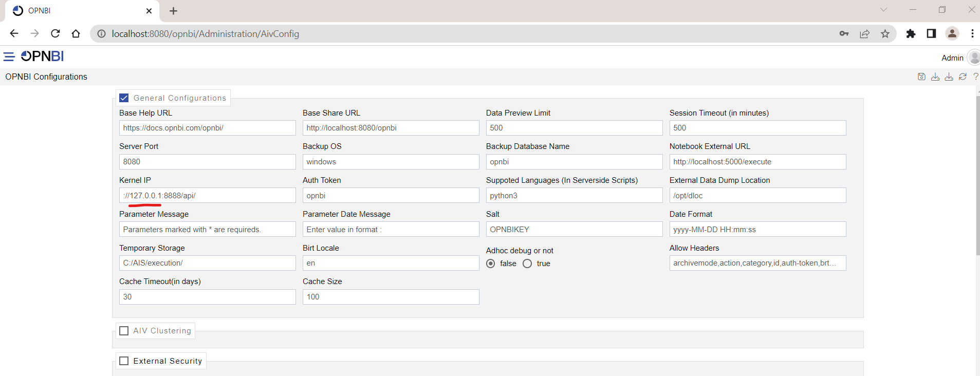Open the Chrome profile icon
The width and height of the screenshot is (980, 376).
[x=952, y=33]
